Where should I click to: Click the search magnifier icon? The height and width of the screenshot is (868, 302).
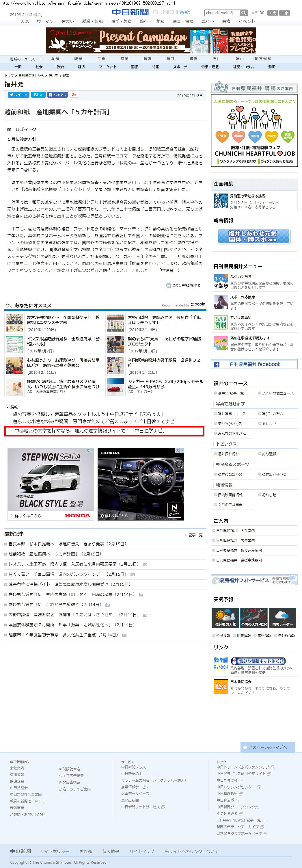pyautogui.click(x=244, y=13)
